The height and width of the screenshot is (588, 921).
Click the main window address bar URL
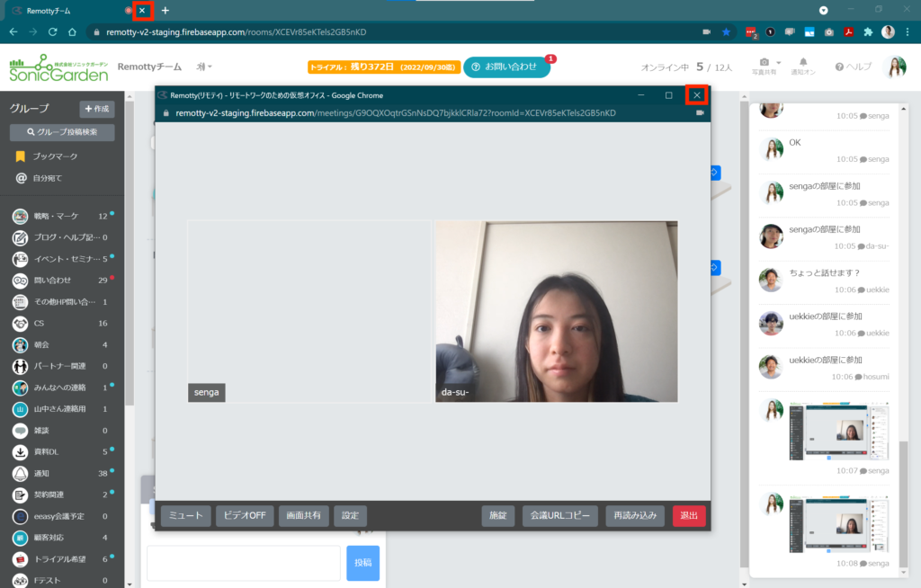pyautogui.click(x=237, y=32)
